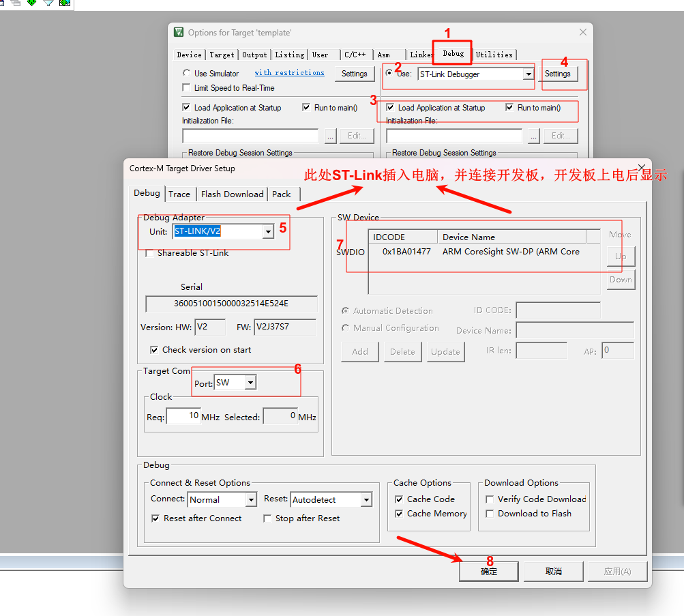Click the Down button in SW Device
Image resolution: width=684 pixels, height=616 pixels.
621,280
